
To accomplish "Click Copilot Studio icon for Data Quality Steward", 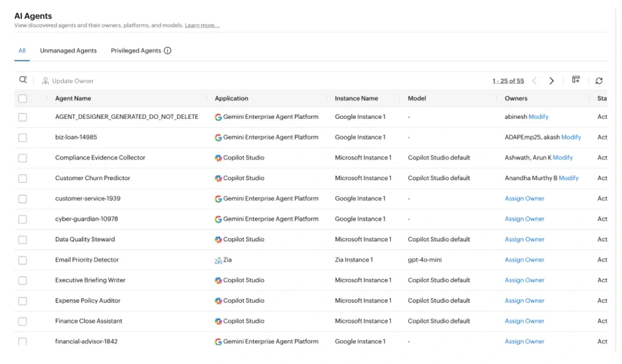I will tap(218, 239).
